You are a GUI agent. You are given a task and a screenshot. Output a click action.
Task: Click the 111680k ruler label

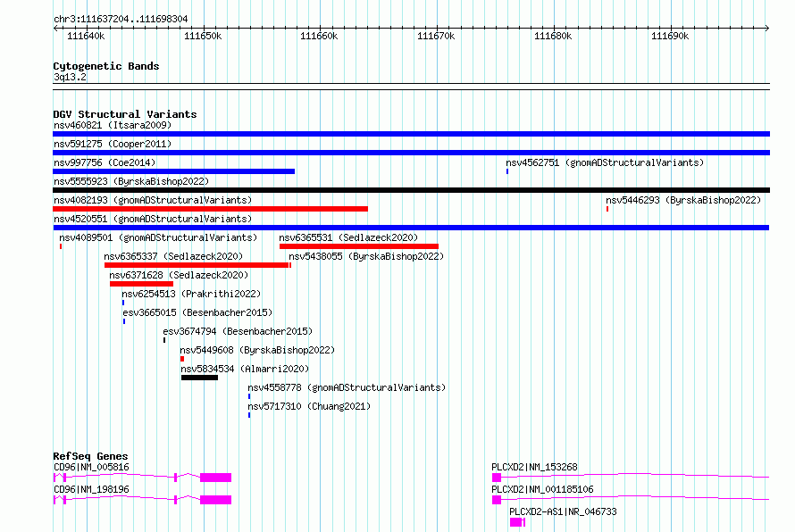553,36
